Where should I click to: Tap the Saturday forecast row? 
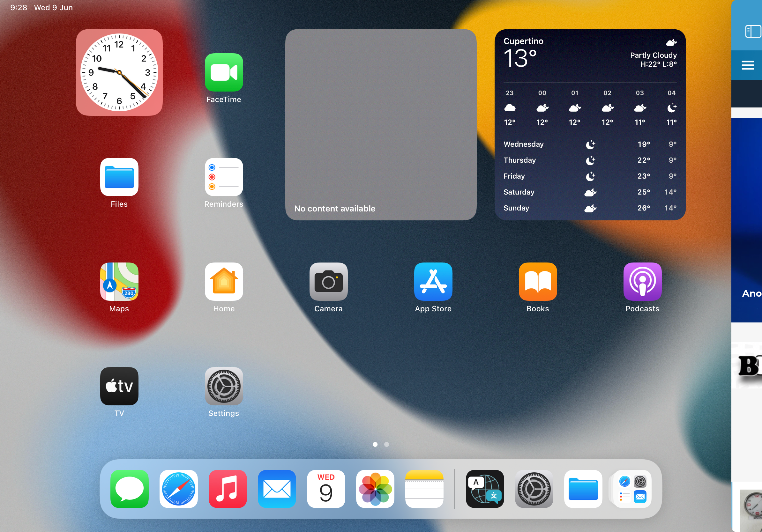pos(590,192)
